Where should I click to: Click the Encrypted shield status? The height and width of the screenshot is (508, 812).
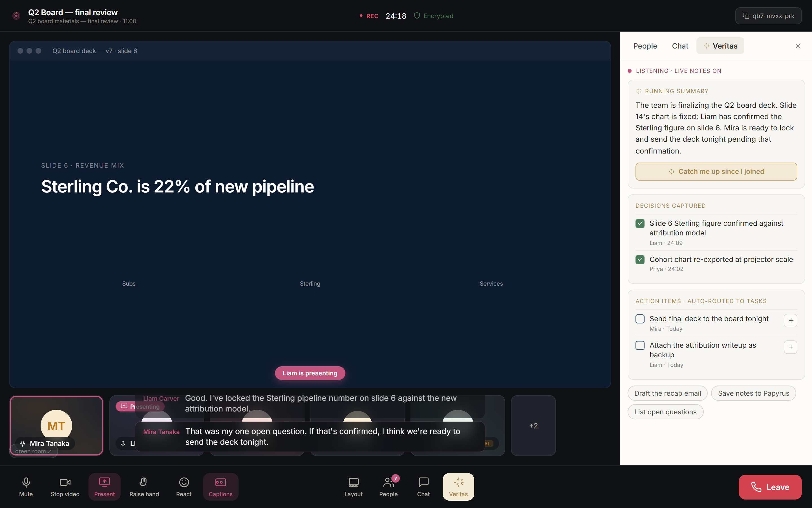point(434,16)
